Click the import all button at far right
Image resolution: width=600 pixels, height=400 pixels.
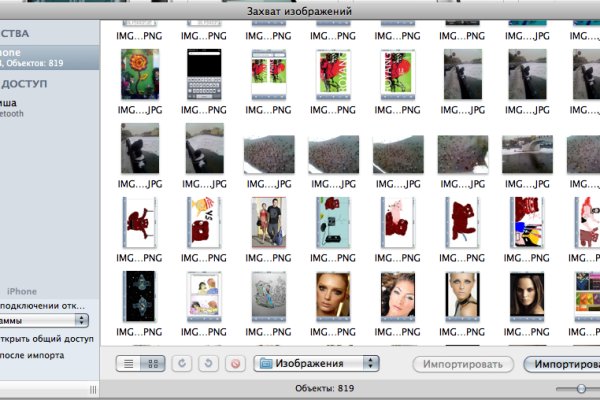click(562, 364)
